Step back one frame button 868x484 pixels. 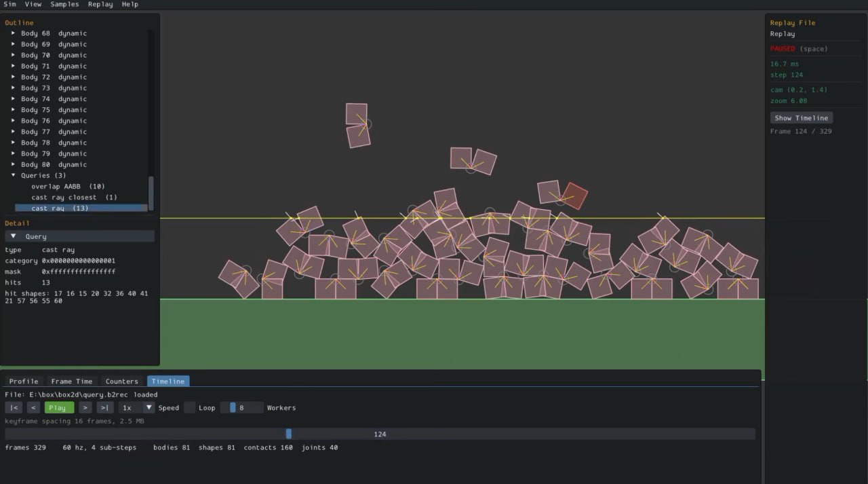click(x=33, y=408)
